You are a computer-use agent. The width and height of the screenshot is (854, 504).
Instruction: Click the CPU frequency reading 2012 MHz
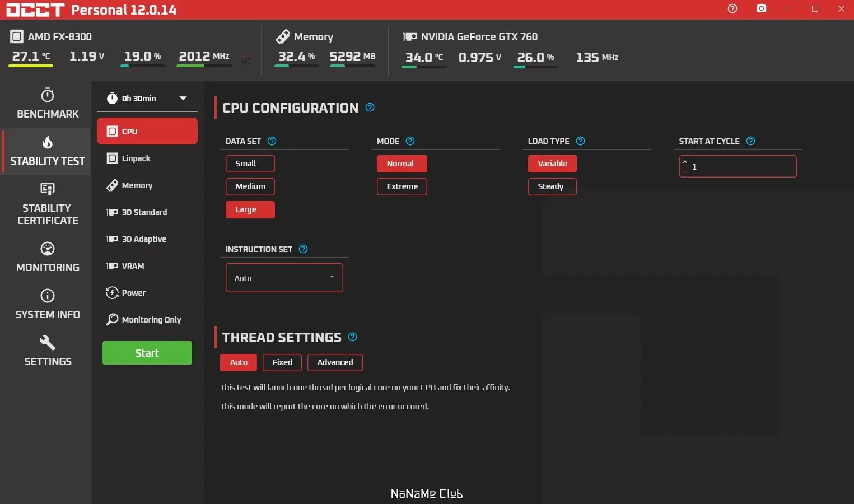[204, 57]
